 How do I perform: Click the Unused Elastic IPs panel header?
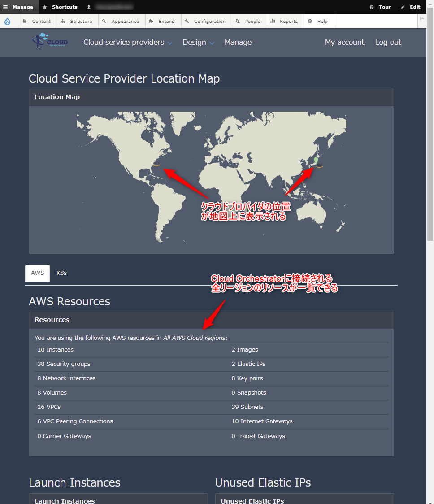click(x=304, y=499)
